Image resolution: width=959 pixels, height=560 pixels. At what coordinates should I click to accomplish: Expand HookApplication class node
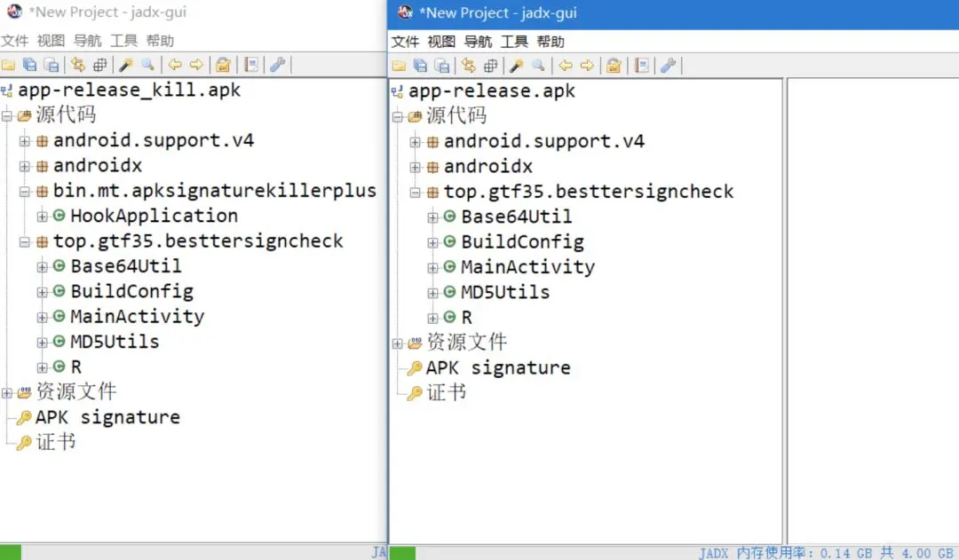point(43,217)
